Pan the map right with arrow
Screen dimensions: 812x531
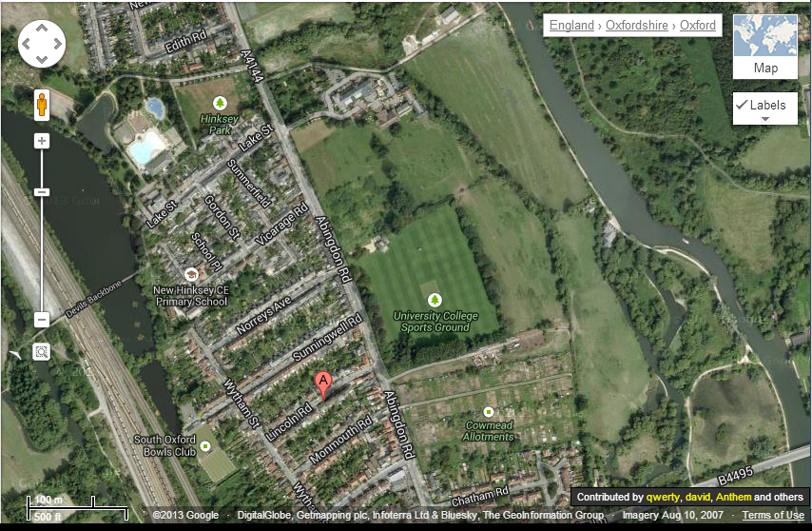point(57,44)
